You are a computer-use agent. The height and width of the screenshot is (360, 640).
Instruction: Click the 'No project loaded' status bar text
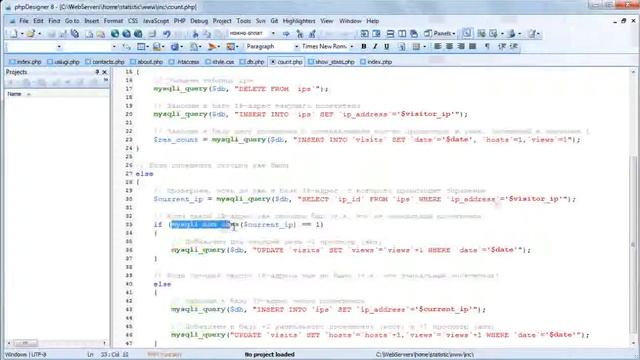pyautogui.click(x=269, y=355)
